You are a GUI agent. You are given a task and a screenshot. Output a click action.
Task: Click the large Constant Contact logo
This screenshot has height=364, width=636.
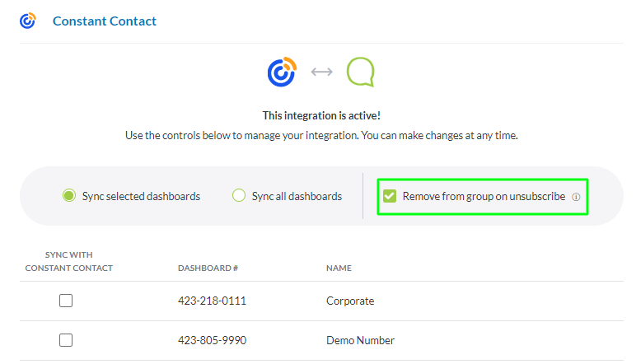pyautogui.click(x=282, y=72)
